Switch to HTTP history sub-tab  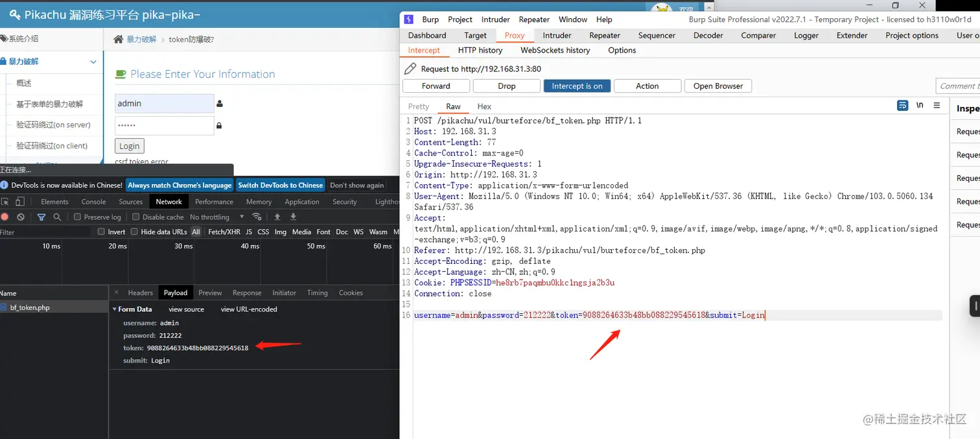pos(480,50)
